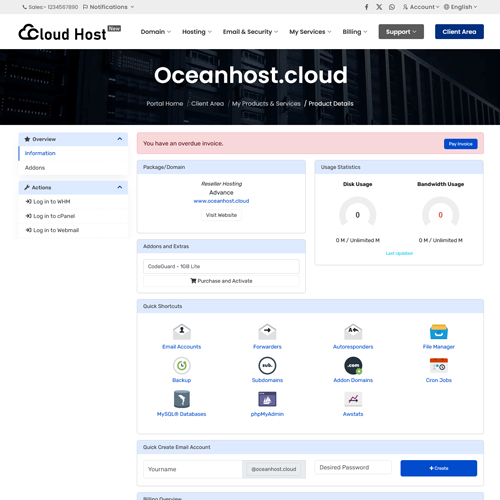Expand the My Services menu

[x=310, y=32]
